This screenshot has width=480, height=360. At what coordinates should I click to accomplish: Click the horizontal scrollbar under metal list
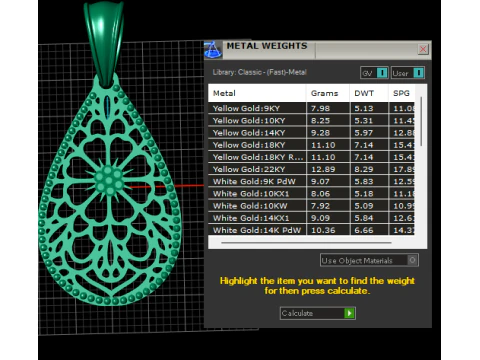306,243
